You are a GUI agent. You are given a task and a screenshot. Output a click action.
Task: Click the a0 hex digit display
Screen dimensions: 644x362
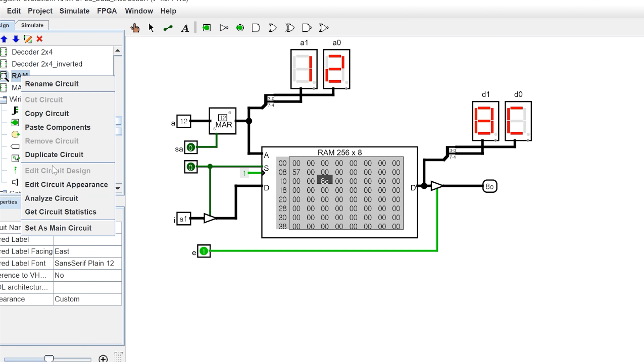pyautogui.click(x=336, y=69)
